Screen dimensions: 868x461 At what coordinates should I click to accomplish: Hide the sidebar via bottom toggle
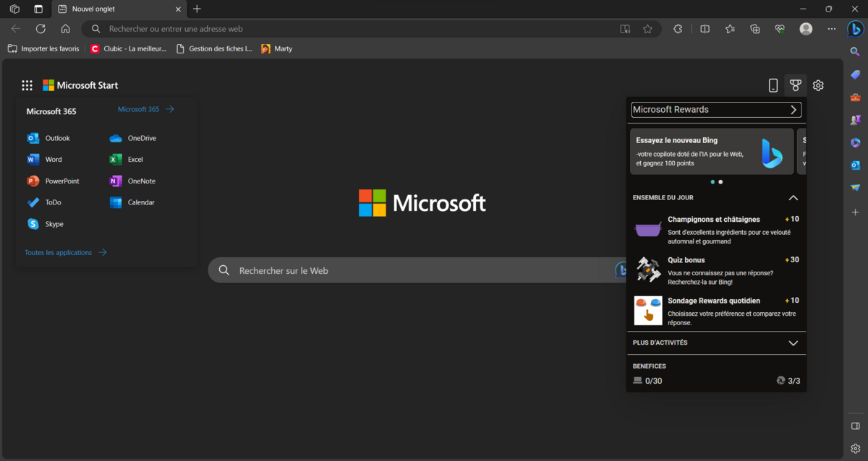pos(856,426)
